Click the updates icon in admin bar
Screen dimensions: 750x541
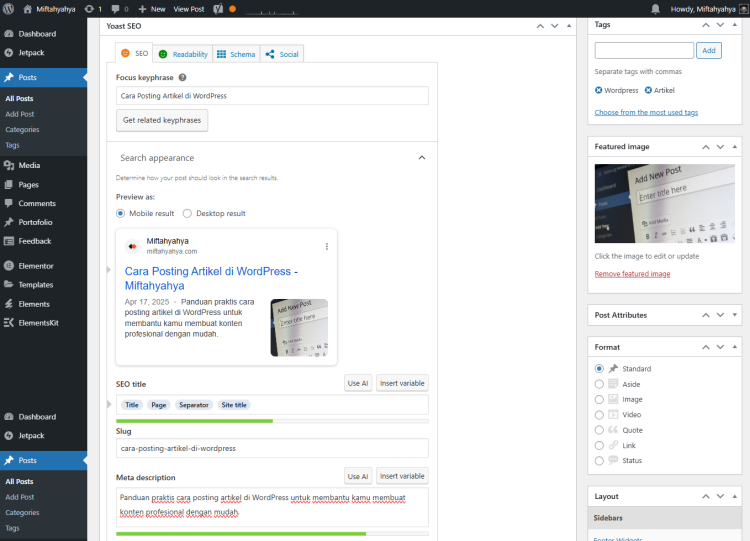click(90, 8)
